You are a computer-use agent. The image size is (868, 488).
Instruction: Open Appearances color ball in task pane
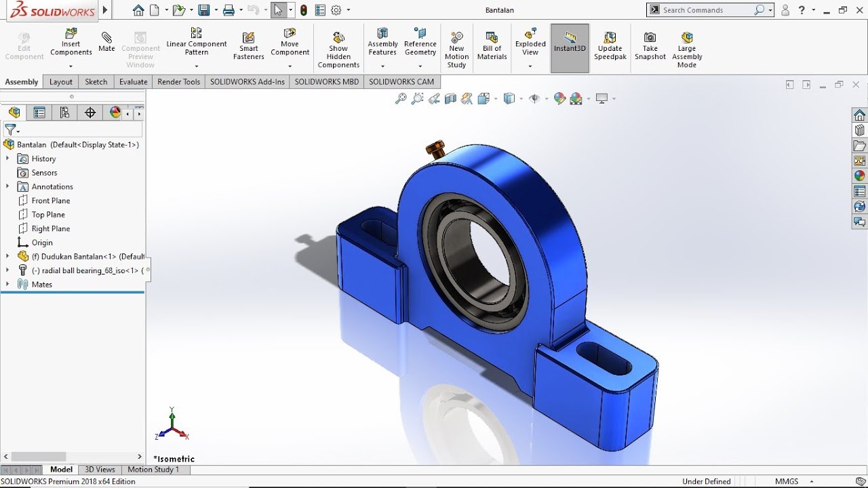click(x=860, y=176)
